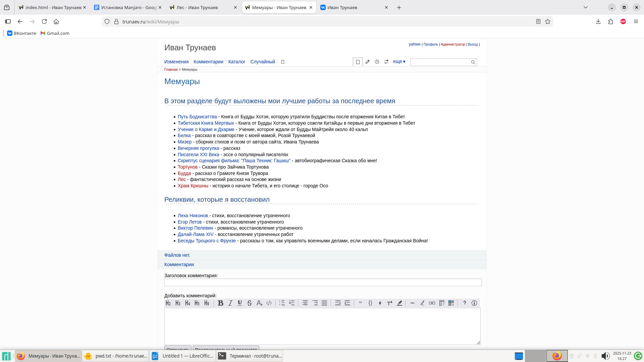Image resolution: width=644 pixels, height=362 pixels.
Task: Insert table using the grid icon
Action: tap(451, 303)
